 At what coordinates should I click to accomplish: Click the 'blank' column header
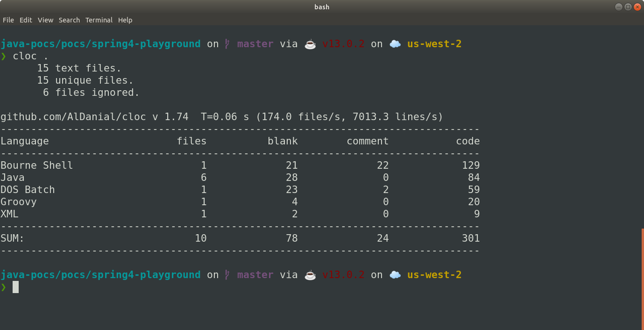(x=283, y=141)
